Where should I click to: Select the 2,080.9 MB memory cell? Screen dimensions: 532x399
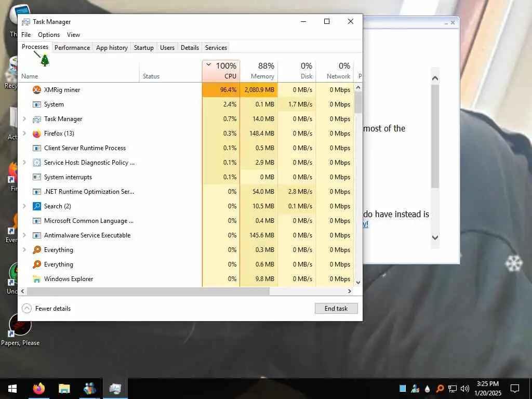tap(259, 90)
